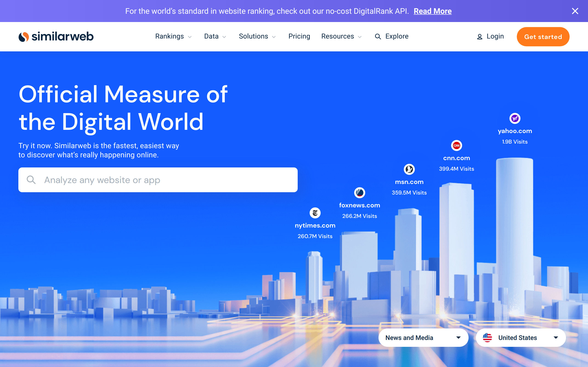Image resolution: width=588 pixels, height=367 pixels.
Task: Expand the Solutions menu
Action: 257,36
